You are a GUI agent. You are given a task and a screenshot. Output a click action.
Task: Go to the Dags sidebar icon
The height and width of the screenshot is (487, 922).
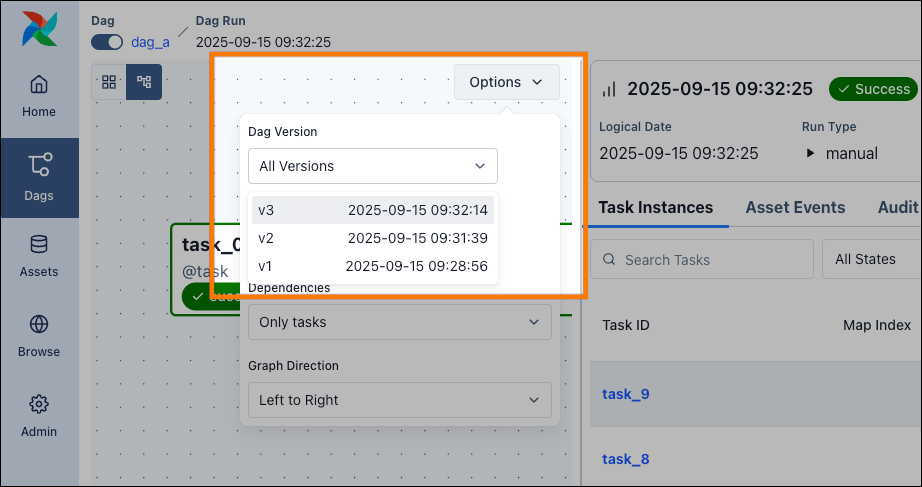[x=39, y=177]
